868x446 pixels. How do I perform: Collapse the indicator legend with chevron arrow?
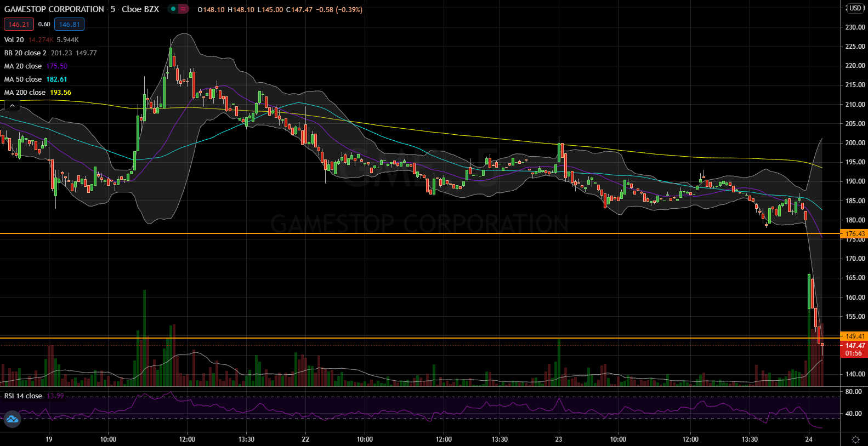12,106
